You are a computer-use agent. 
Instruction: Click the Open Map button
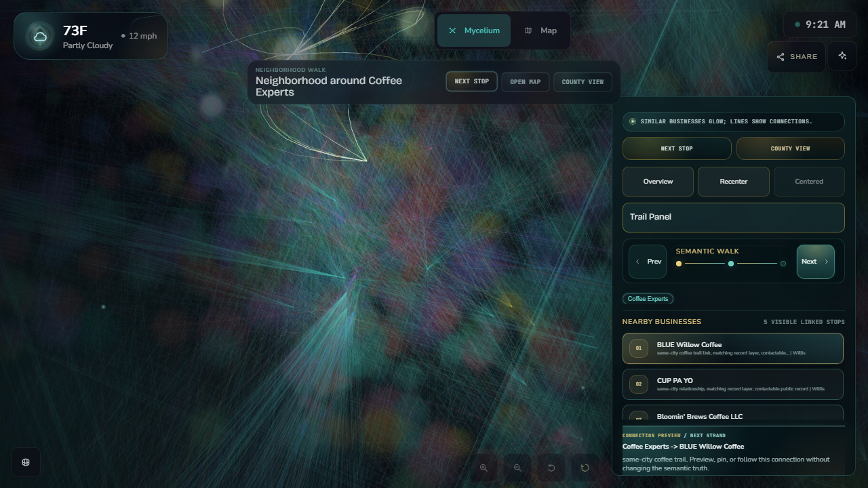coord(526,82)
